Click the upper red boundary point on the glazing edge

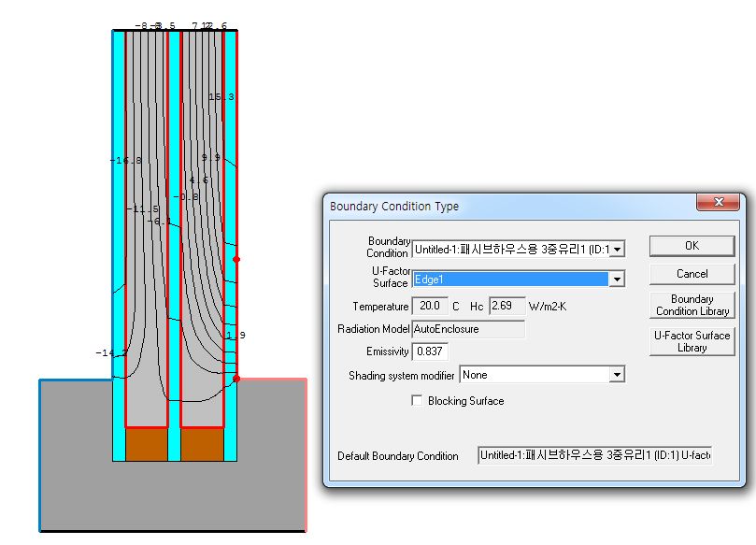236,259
